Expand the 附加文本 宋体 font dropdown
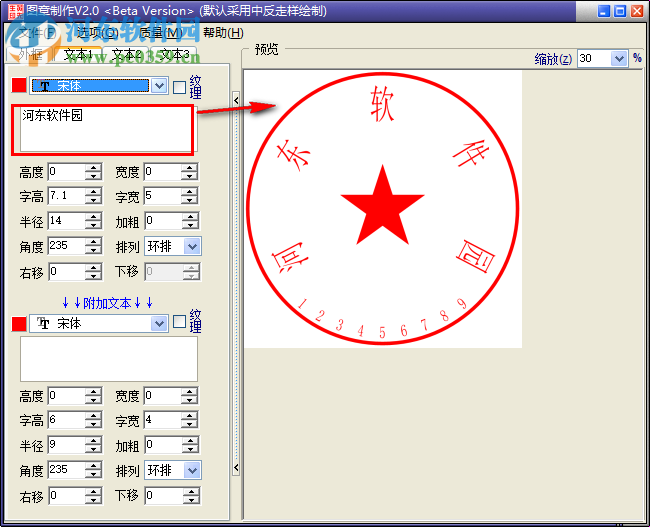Viewport: 650px width, 527px height. [x=159, y=323]
